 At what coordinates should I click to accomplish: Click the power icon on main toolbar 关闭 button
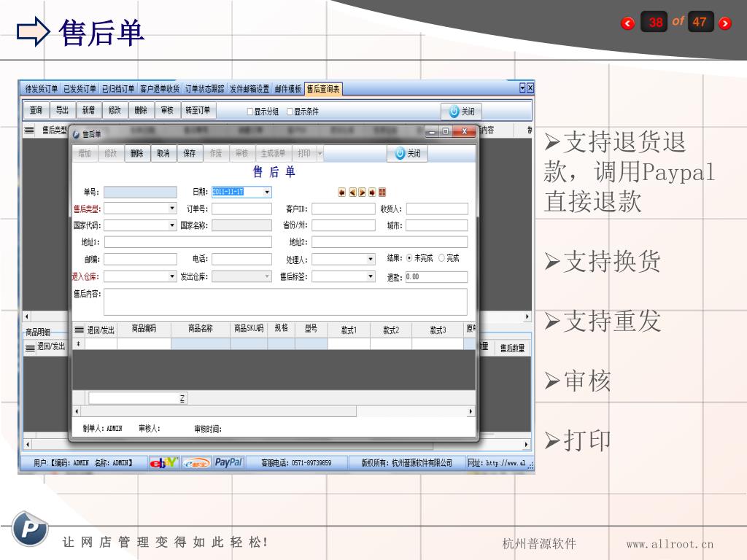click(454, 111)
